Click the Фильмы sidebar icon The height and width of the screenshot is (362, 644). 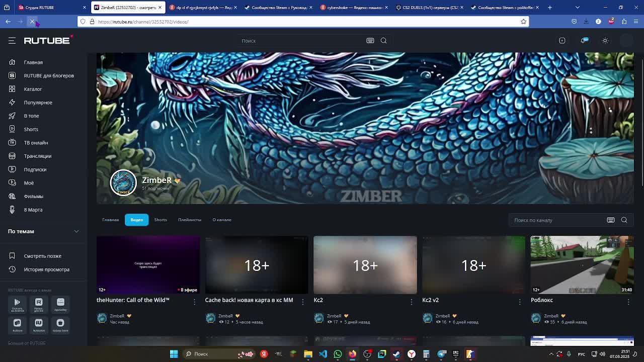(x=12, y=196)
